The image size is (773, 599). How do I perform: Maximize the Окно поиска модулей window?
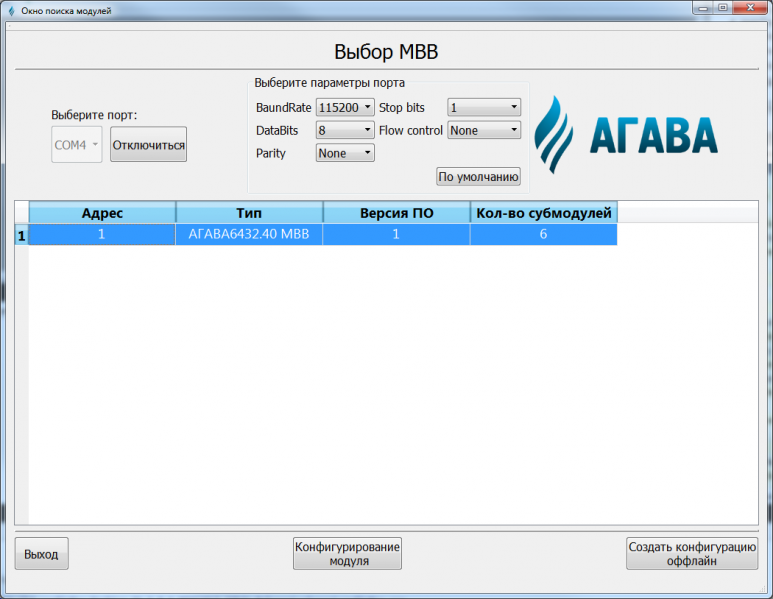723,8
